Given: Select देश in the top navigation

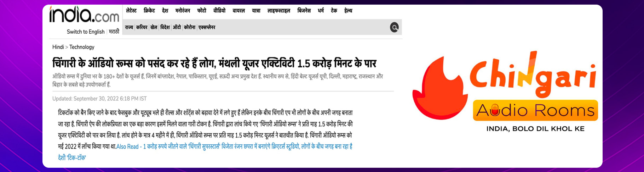Looking at the screenshot, I should 165,11.
